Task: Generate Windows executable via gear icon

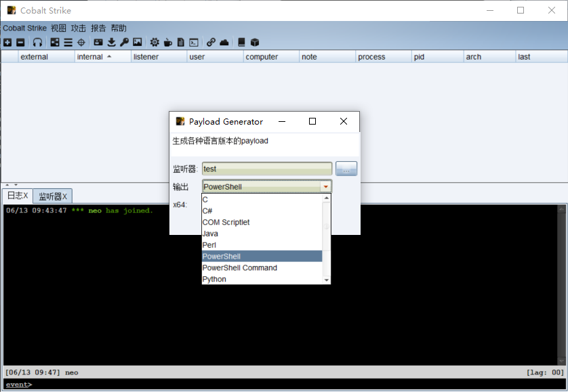Action: coord(155,43)
